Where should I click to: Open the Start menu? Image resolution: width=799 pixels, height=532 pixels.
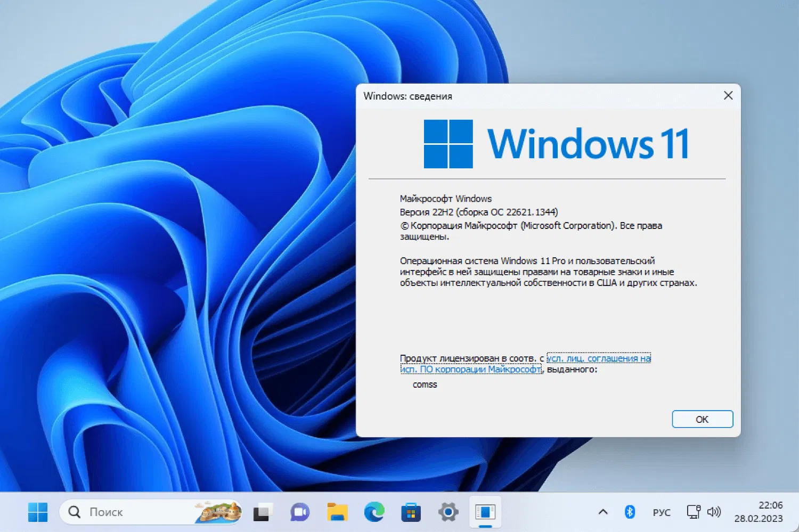pyautogui.click(x=37, y=512)
